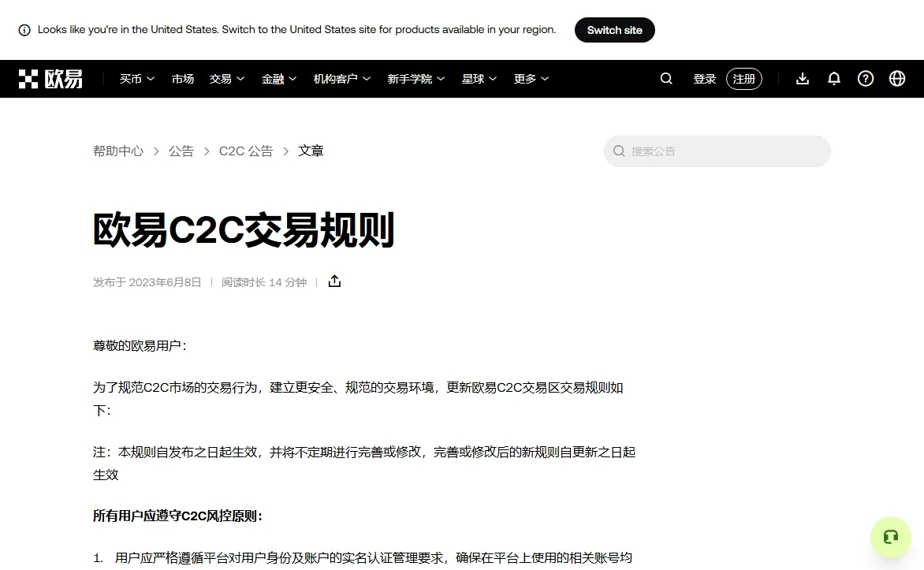Go to 公告 breadcrumb
Screen dimensions: 924x570
181,151
